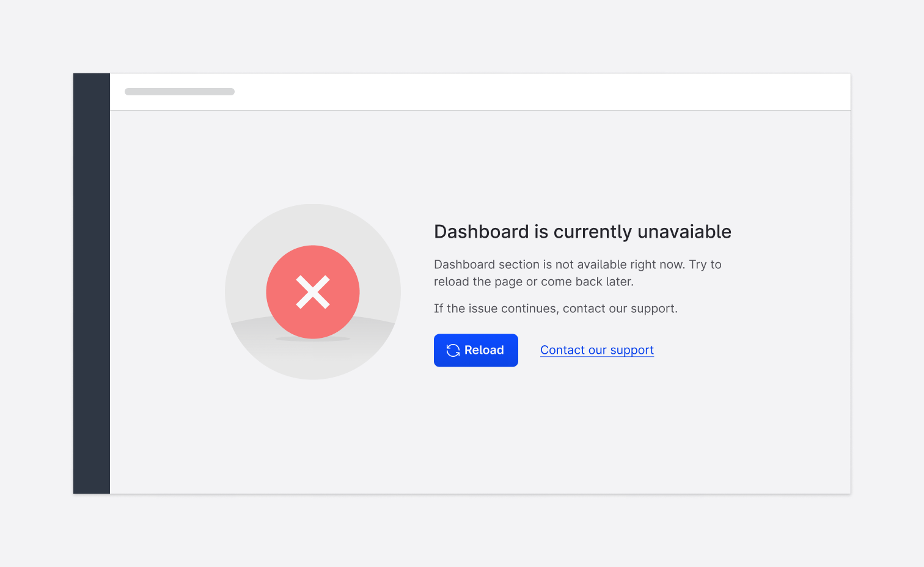Click the gray placeholder bar in header
Image resolution: width=924 pixels, height=567 pixels.
(x=180, y=92)
